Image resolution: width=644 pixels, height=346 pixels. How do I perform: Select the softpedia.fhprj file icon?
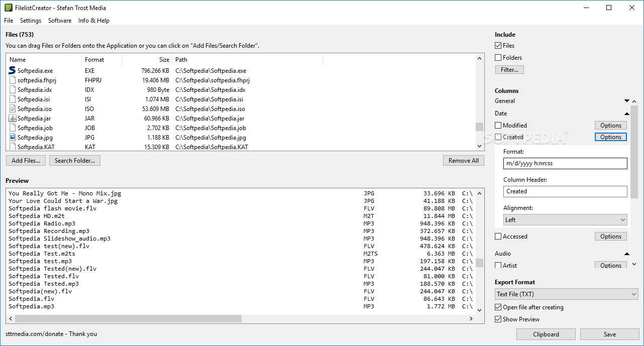pyautogui.click(x=13, y=80)
